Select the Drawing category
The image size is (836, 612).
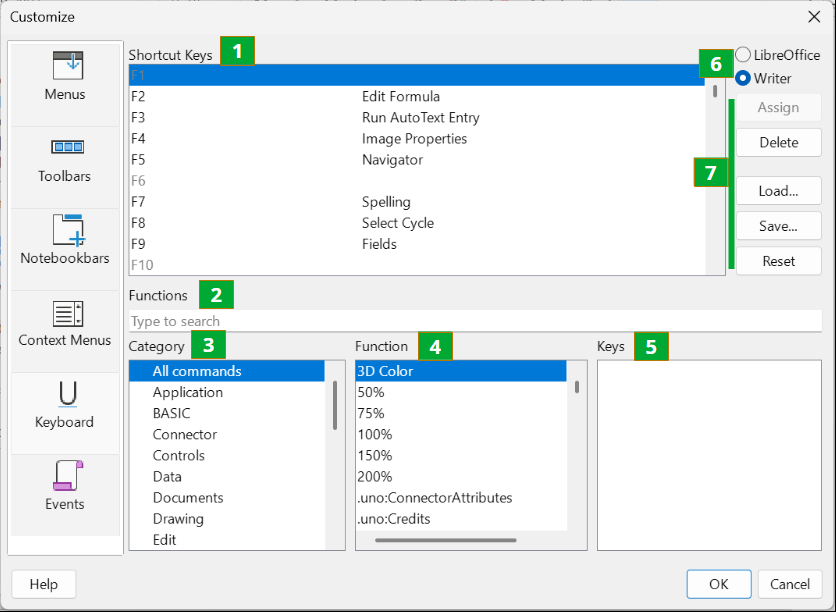pos(227,519)
